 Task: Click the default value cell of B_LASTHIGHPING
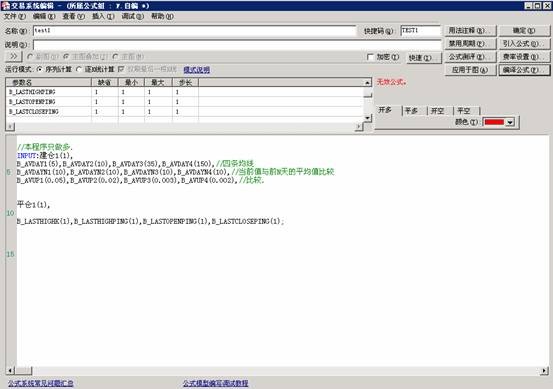105,92
